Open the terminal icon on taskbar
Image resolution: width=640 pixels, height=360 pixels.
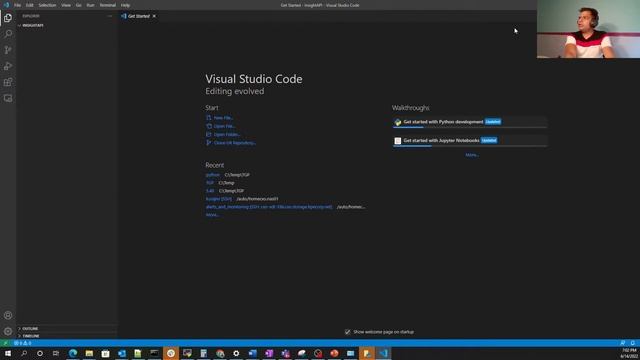[154, 353]
